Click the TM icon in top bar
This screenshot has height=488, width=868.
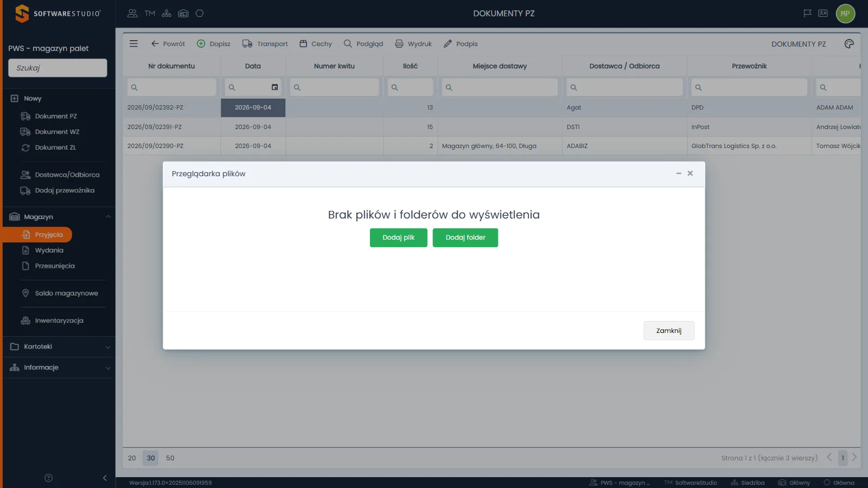(150, 14)
